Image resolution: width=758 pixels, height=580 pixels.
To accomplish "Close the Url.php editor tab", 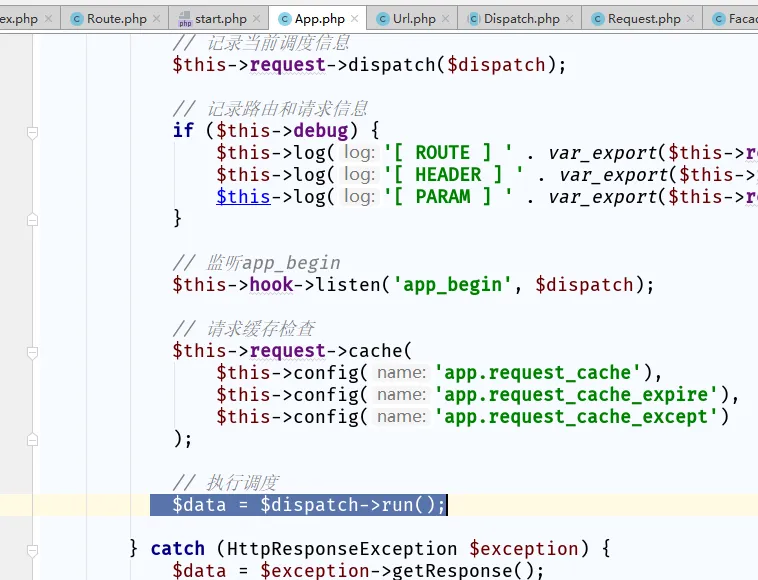I will tap(446, 19).
